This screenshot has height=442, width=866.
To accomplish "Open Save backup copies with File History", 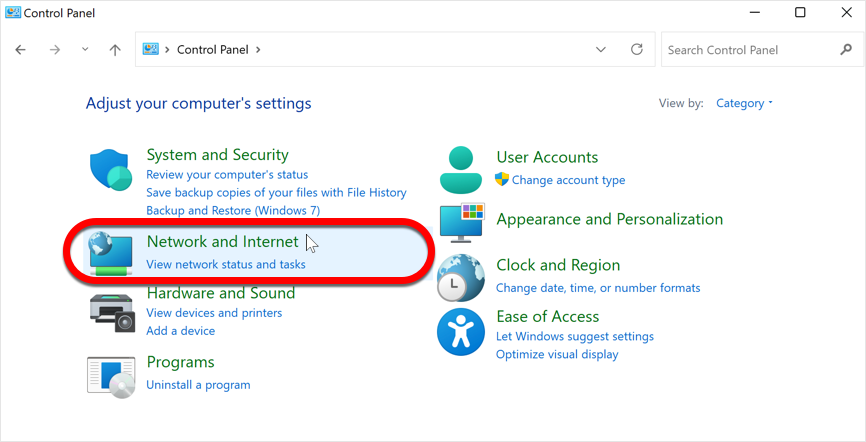I will click(276, 193).
